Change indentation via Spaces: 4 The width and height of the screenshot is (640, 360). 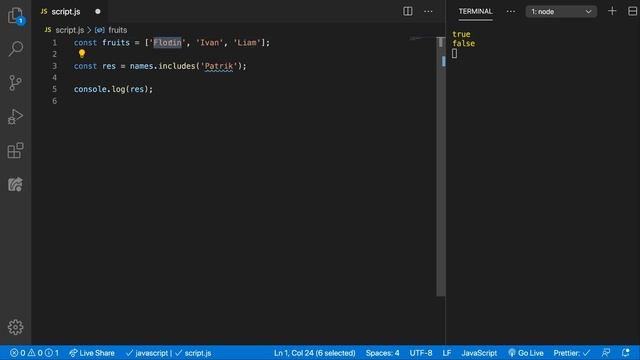pyautogui.click(x=382, y=353)
